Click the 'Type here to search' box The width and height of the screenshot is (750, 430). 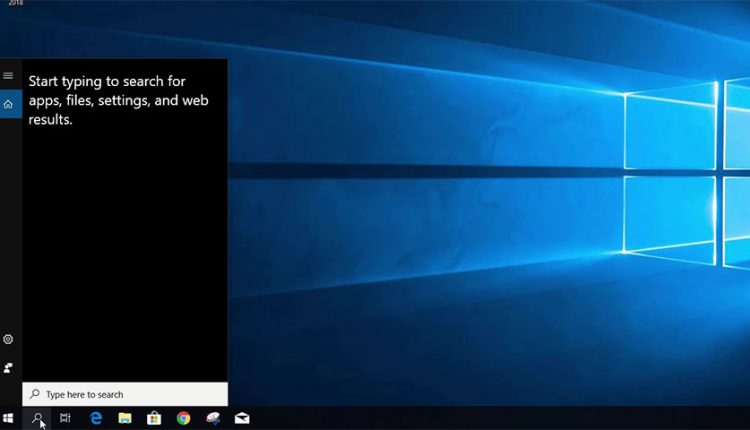point(125,394)
